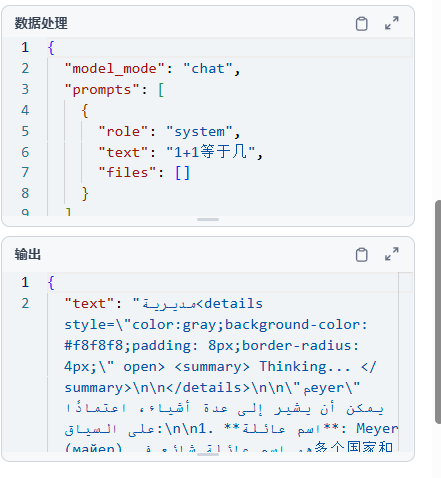Click the 数据处理 panel title
The image size is (441, 478).
pos(41,23)
